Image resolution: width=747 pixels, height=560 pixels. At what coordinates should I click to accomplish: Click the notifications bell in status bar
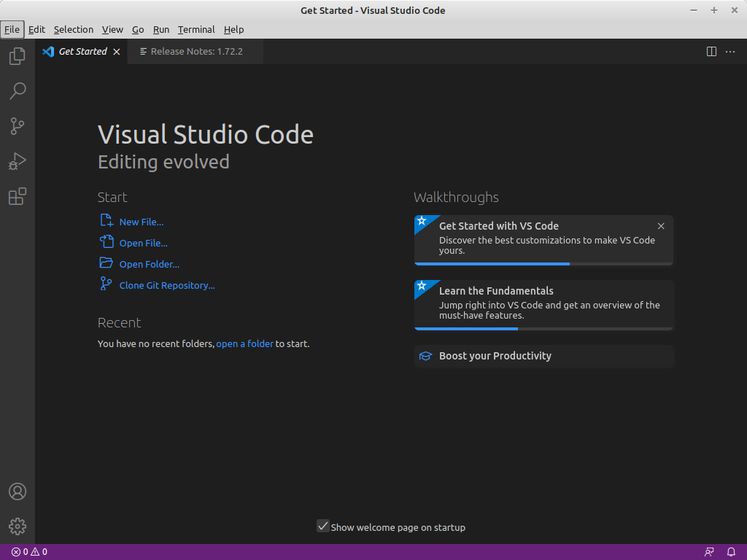point(731,552)
